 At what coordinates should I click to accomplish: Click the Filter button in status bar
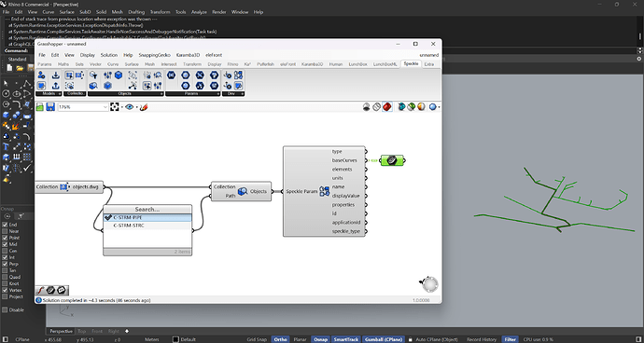[511, 339]
